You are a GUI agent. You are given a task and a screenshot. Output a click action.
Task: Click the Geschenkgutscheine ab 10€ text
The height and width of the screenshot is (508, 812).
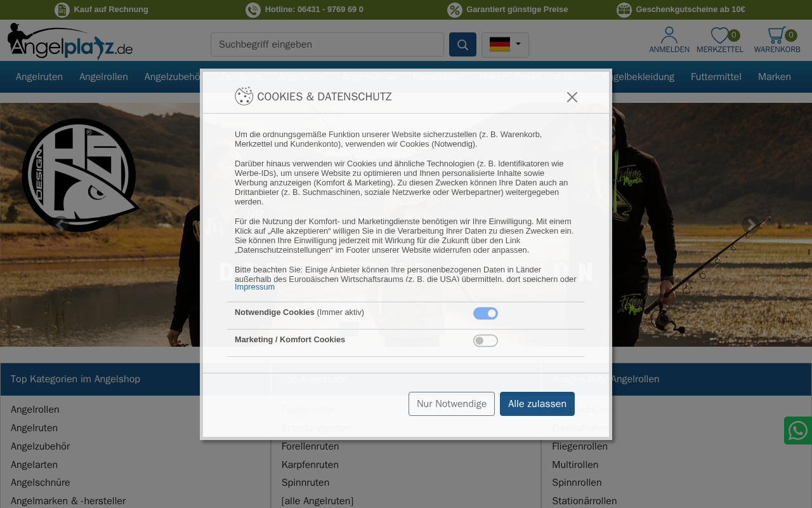(x=690, y=10)
